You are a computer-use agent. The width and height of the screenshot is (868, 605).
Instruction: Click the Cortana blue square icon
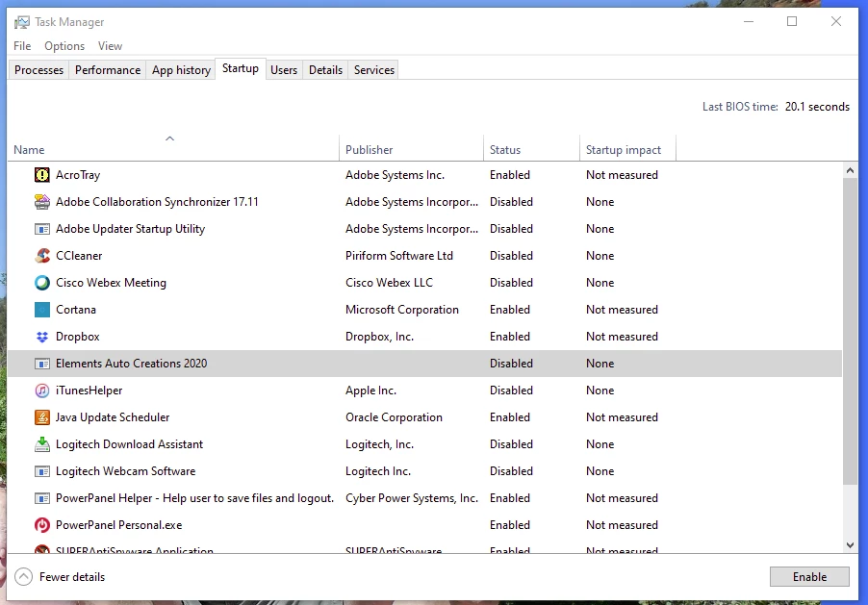tap(42, 310)
